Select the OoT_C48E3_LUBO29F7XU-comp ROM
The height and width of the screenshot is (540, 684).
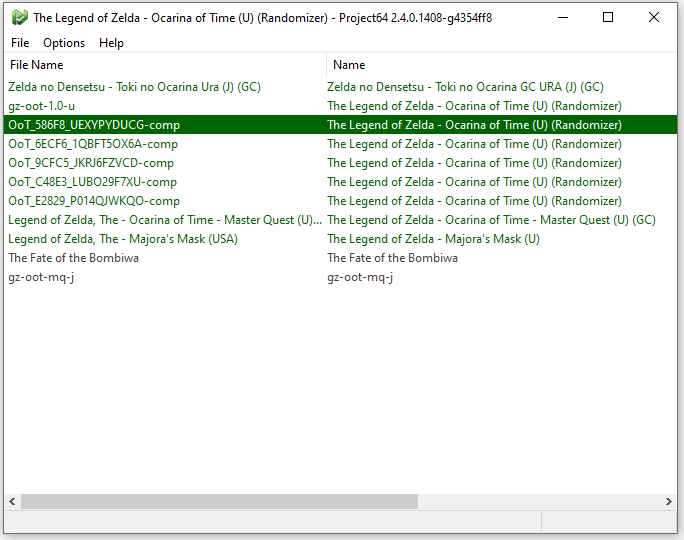click(x=92, y=182)
